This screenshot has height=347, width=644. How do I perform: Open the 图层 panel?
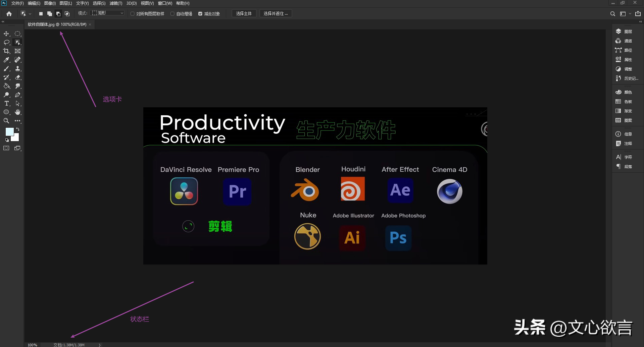[x=624, y=32]
